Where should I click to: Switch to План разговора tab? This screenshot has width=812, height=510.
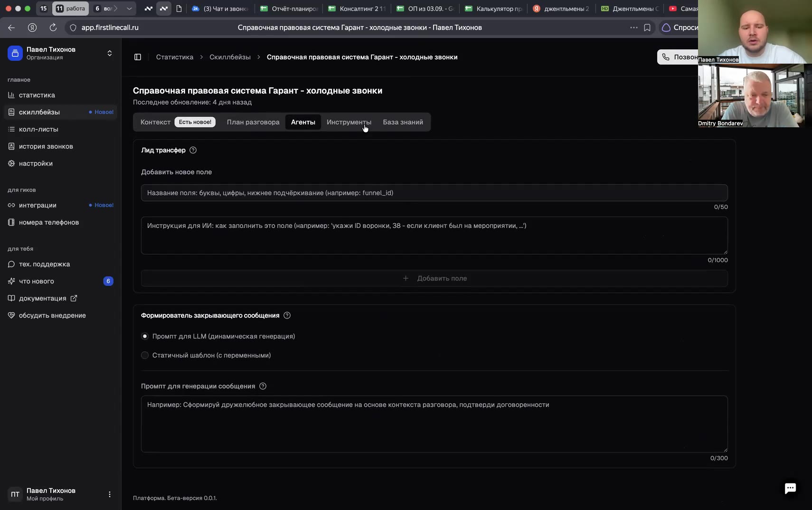[253, 122]
